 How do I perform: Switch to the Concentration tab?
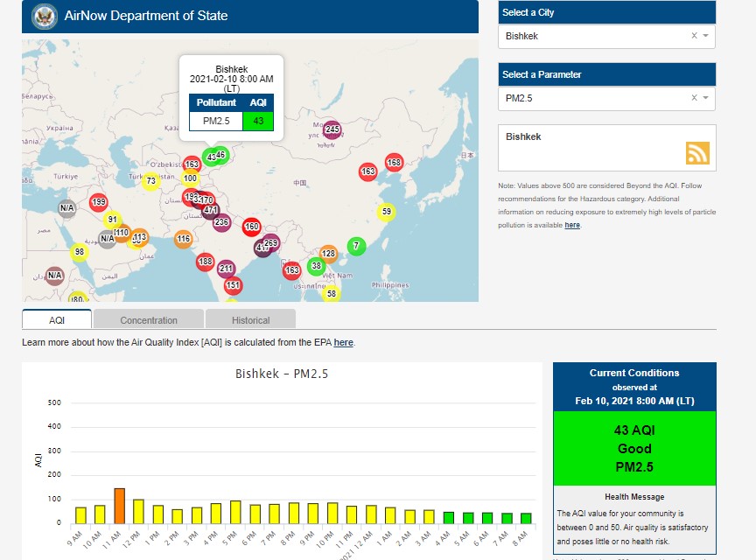coord(149,320)
